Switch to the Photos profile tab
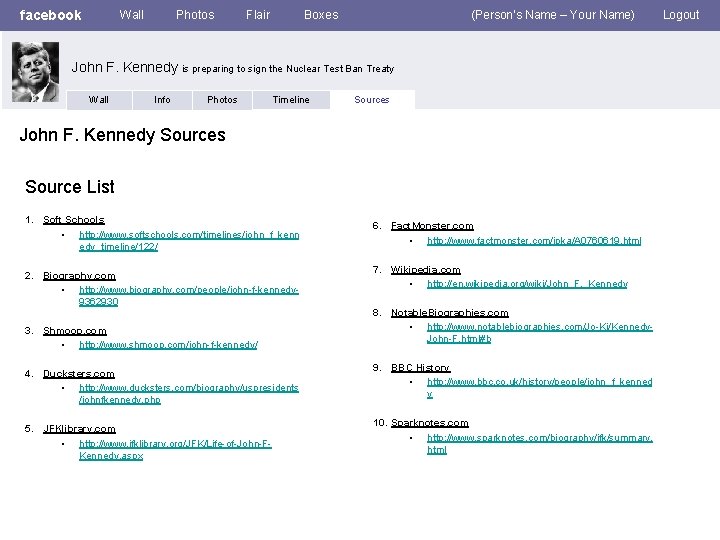This screenshot has width=720, height=540. point(222,100)
